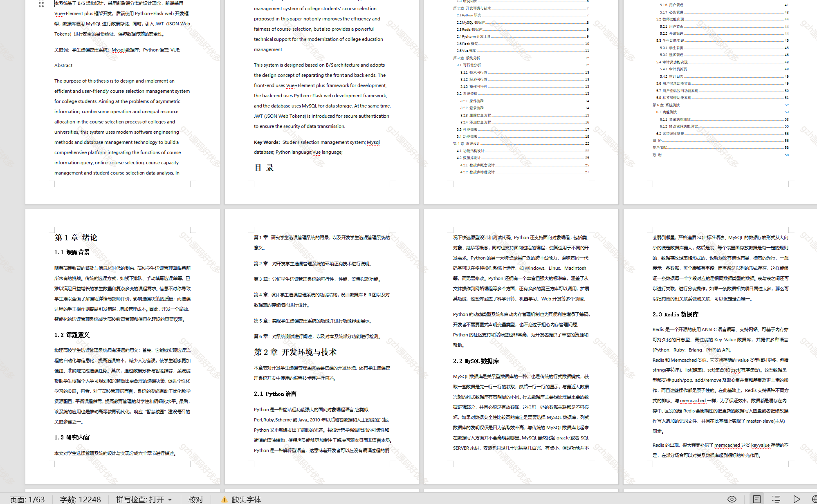
Task: Open the spell check dropdown arrow
Action: (x=170, y=500)
